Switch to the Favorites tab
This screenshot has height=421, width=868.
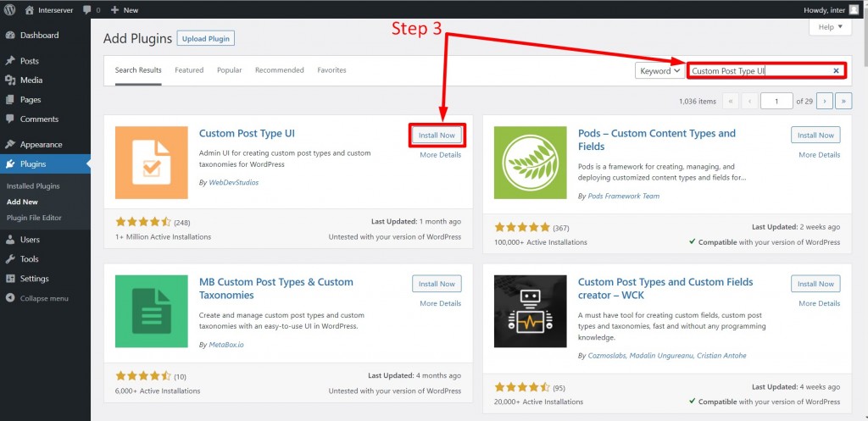(x=331, y=70)
